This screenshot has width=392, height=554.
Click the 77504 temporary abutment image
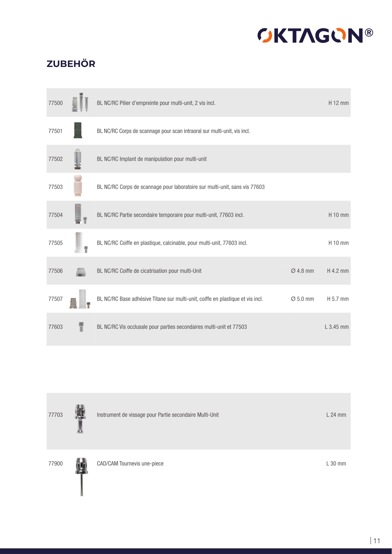79,214
